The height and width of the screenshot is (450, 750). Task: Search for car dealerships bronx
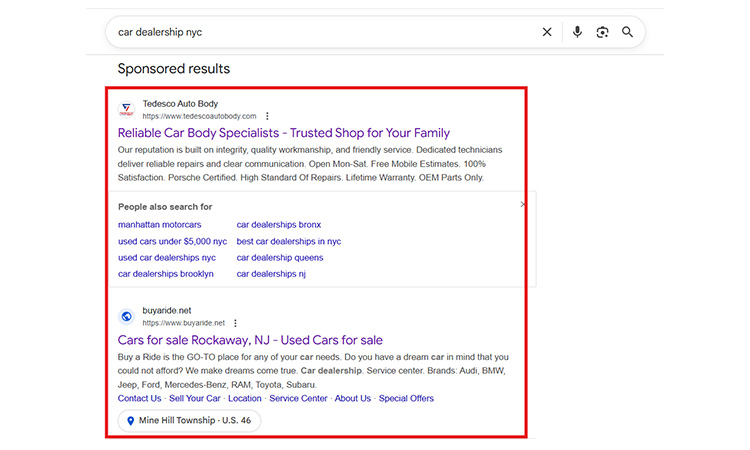279,225
